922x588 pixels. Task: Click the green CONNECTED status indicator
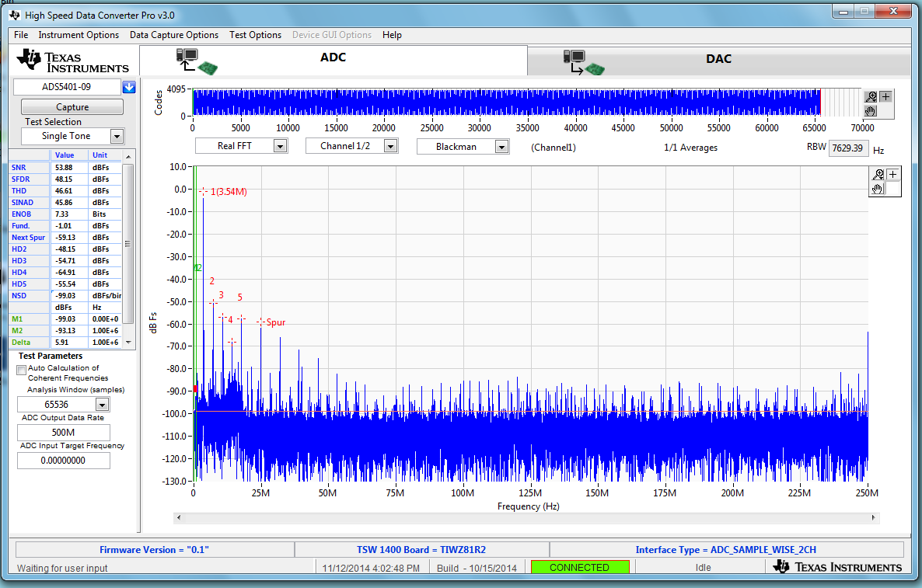click(x=580, y=568)
